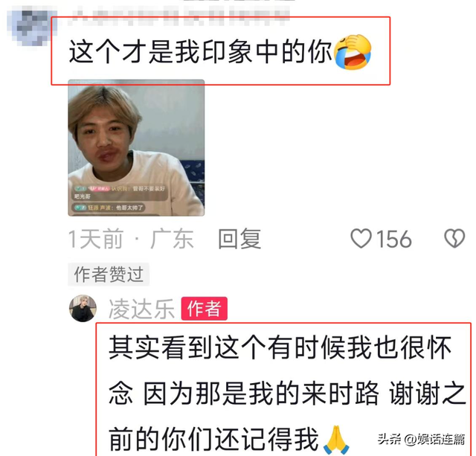
Task: Tap the 凌达乐 username
Action: click(141, 309)
